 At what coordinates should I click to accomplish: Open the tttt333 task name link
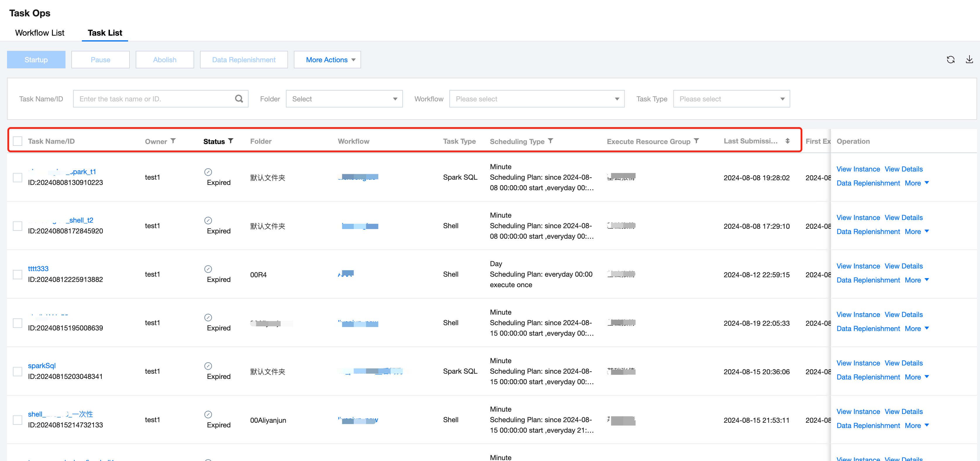38,269
